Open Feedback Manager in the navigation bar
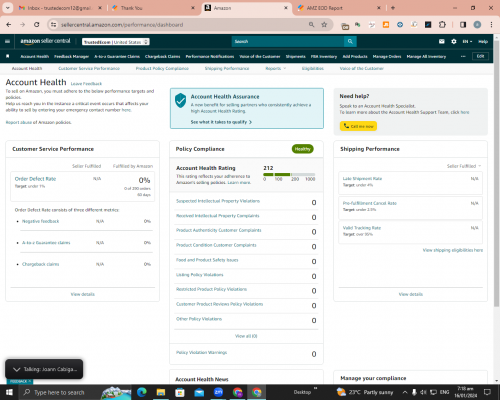Viewport: 500px width, 400px height. [71, 56]
